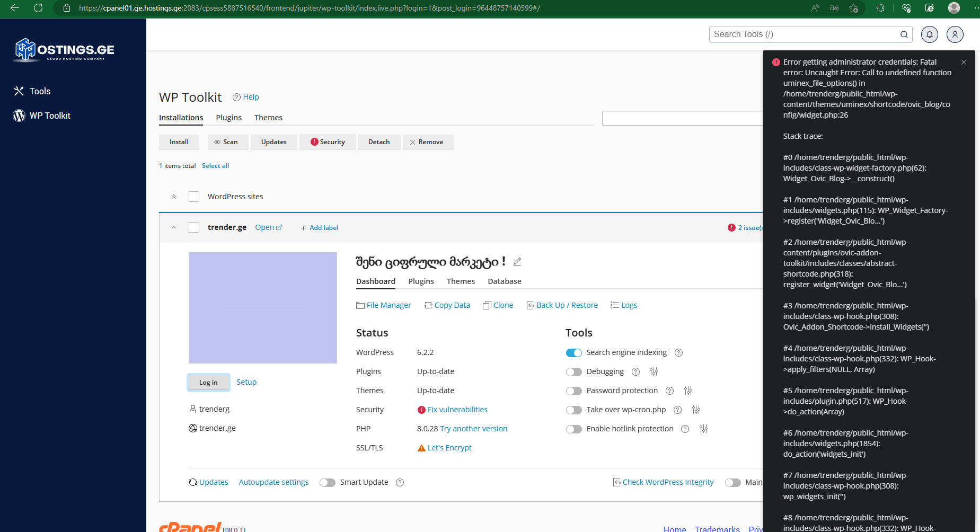Screen dimensions: 980x532
Task: Show help for Search engine indexing
Action: 678,353
